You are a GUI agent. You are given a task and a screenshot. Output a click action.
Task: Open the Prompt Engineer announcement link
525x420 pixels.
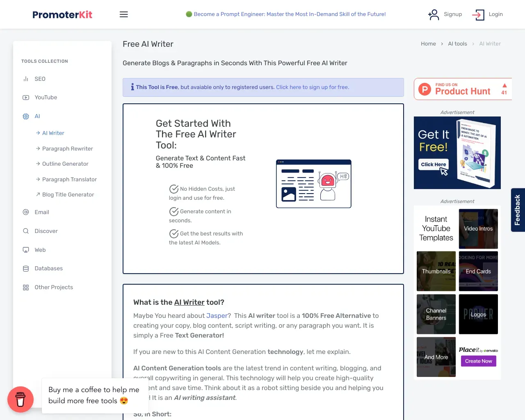[290, 14]
